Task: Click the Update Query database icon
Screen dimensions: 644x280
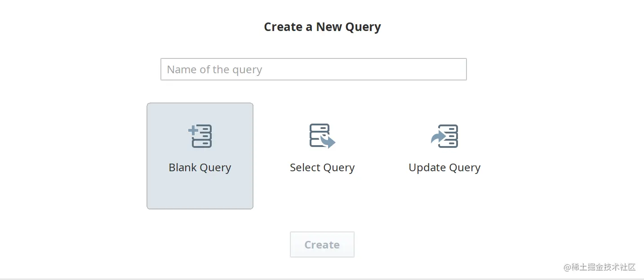Action: (x=444, y=136)
